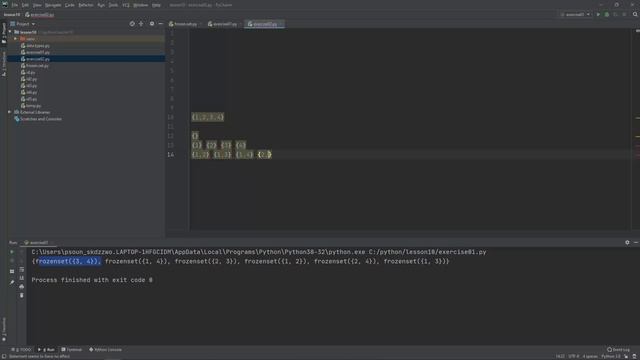Screen dimensions: 640x360
Task: Switch to the exercise02.py editor tab
Action: click(x=263, y=24)
